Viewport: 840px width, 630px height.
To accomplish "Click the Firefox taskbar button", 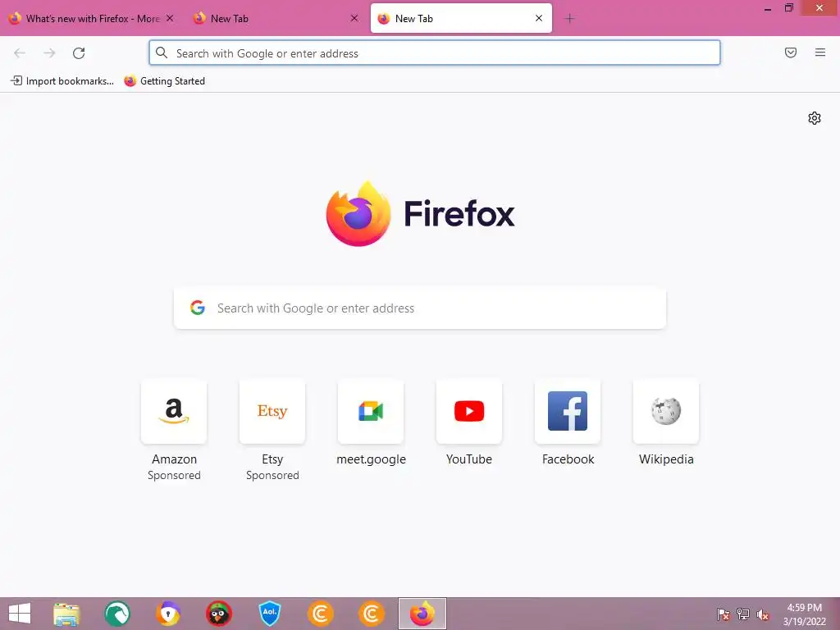I will tap(422, 614).
